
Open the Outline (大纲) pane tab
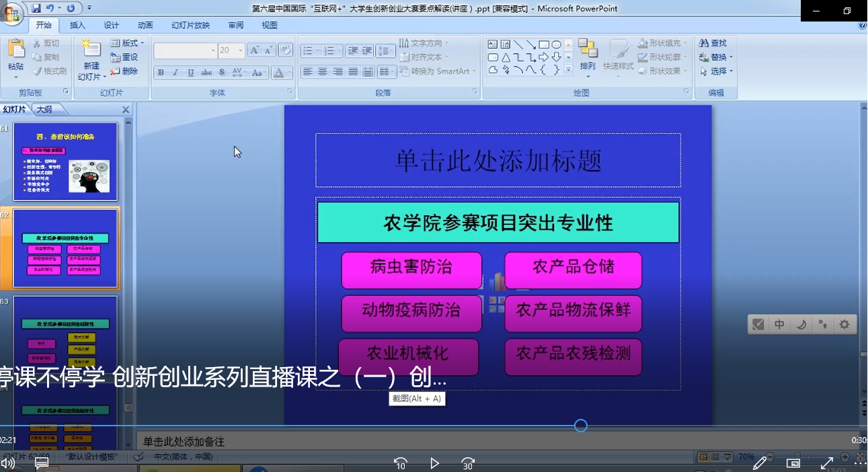click(44, 109)
